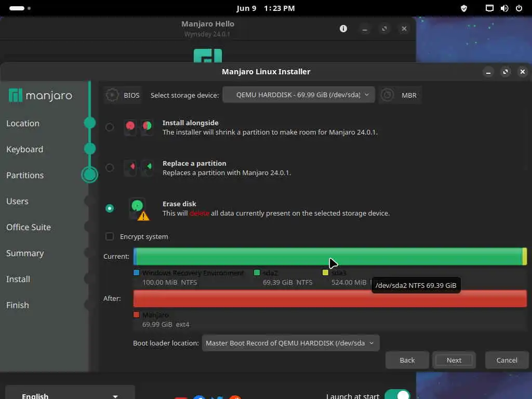Click the Next button
The height and width of the screenshot is (399, 532).
pos(454,360)
